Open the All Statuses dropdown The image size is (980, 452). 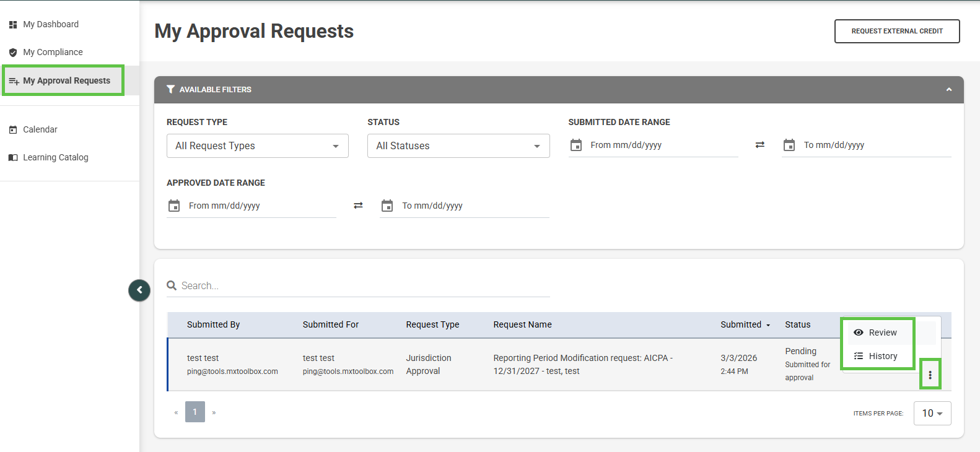(x=458, y=146)
